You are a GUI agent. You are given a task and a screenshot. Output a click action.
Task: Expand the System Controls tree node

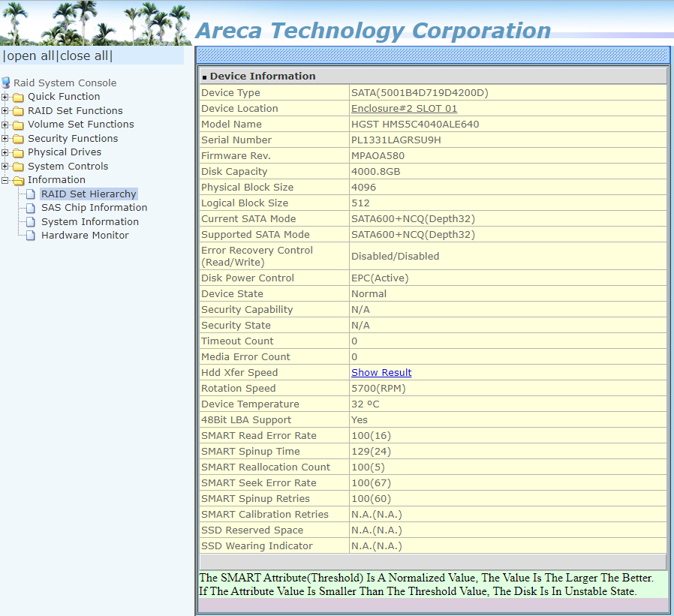point(5,167)
